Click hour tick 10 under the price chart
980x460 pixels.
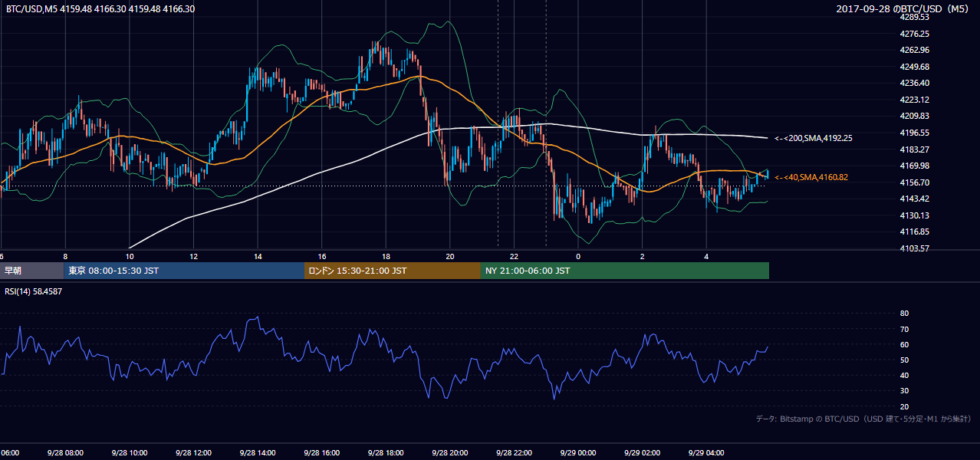[x=130, y=256]
